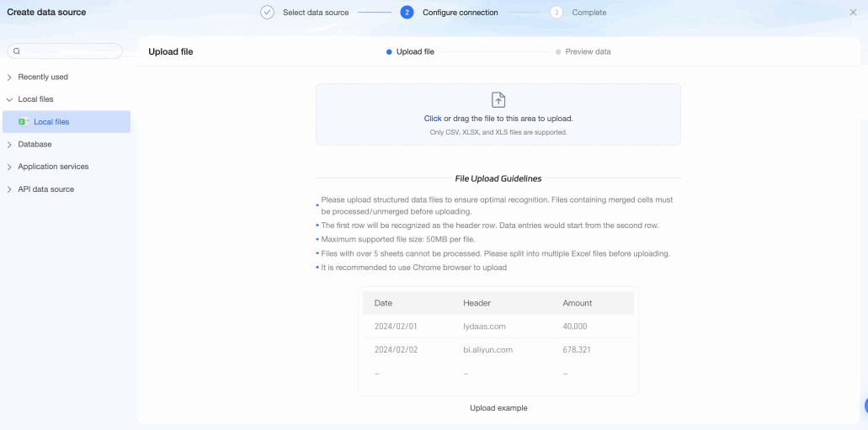Collapse the Local files group
This screenshot has width=868, height=430.
pyautogui.click(x=9, y=99)
